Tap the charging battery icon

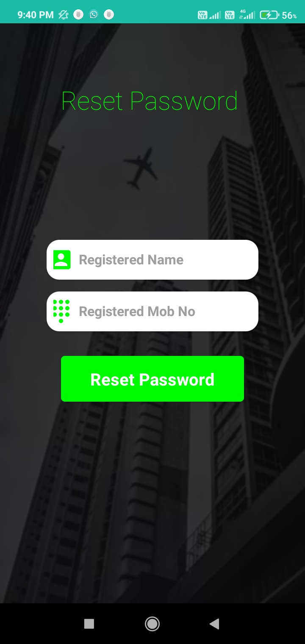[269, 15]
